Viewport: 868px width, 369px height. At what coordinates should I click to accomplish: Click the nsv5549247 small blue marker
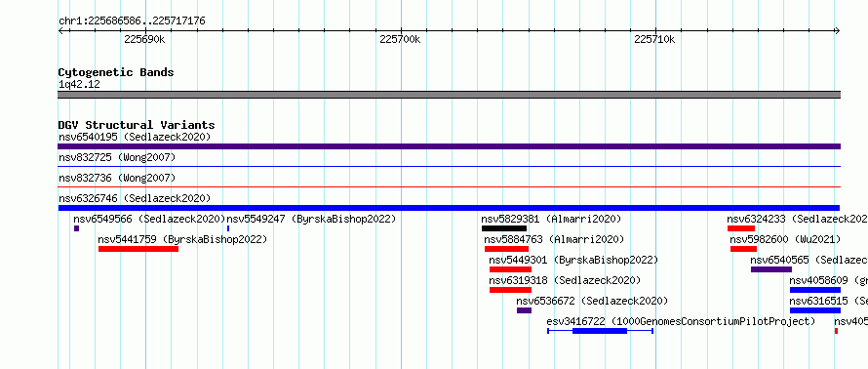[x=228, y=228]
